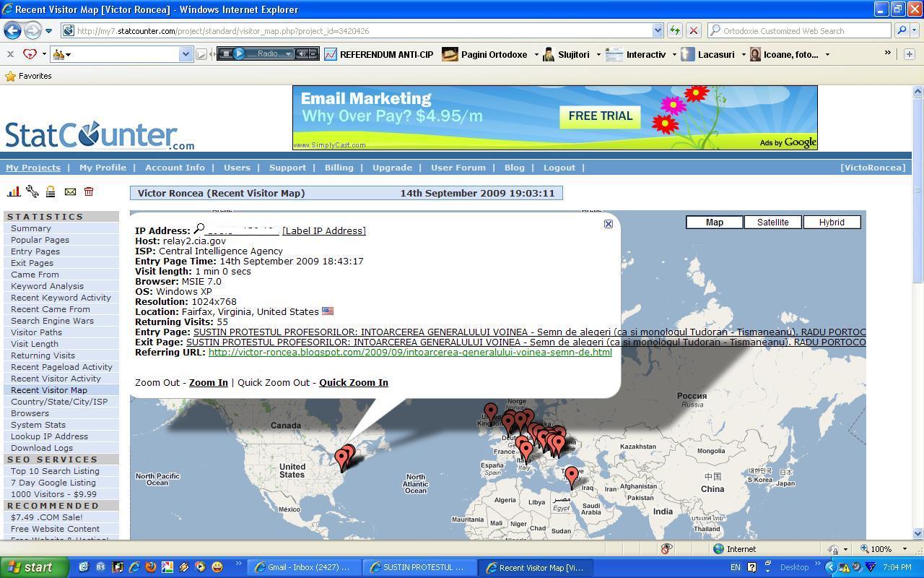The image size is (924, 578).
Task: Stop the radio toolbar player
Action: (226, 53)
